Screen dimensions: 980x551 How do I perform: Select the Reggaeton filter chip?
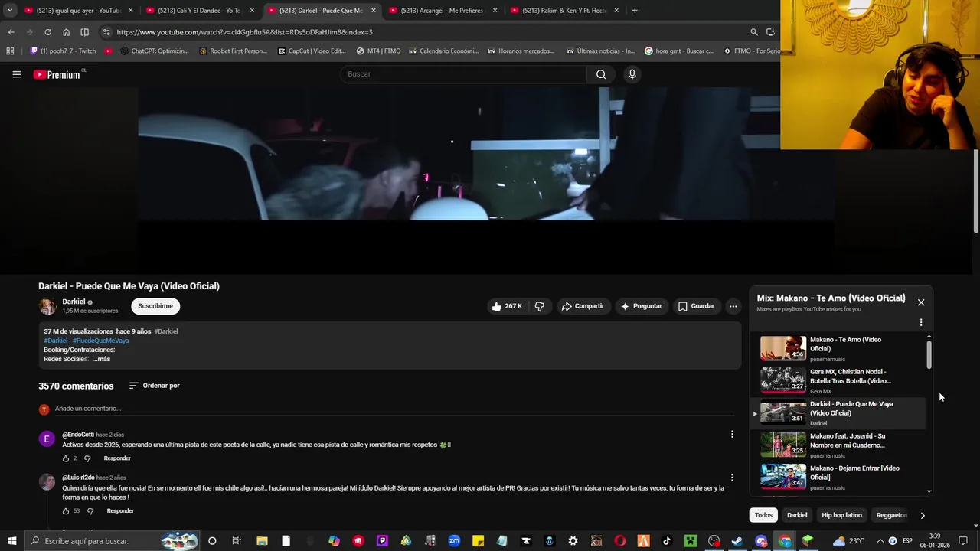point(891,515)
